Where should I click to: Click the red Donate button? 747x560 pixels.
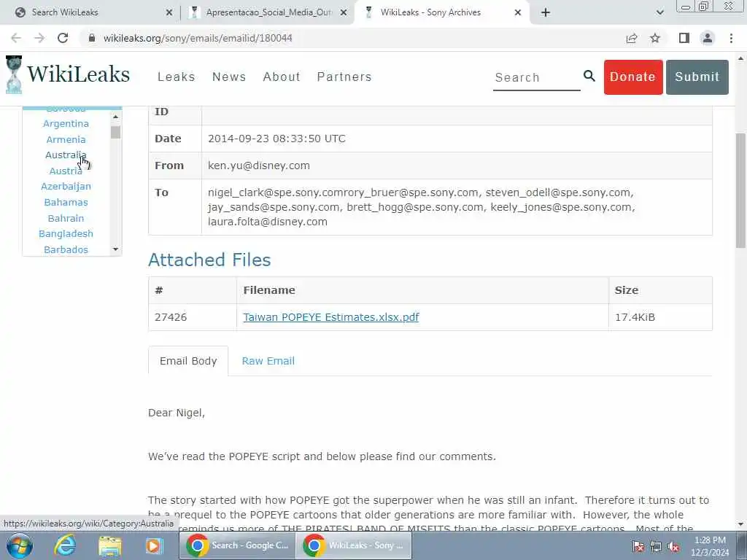click(x=633, y=77)
